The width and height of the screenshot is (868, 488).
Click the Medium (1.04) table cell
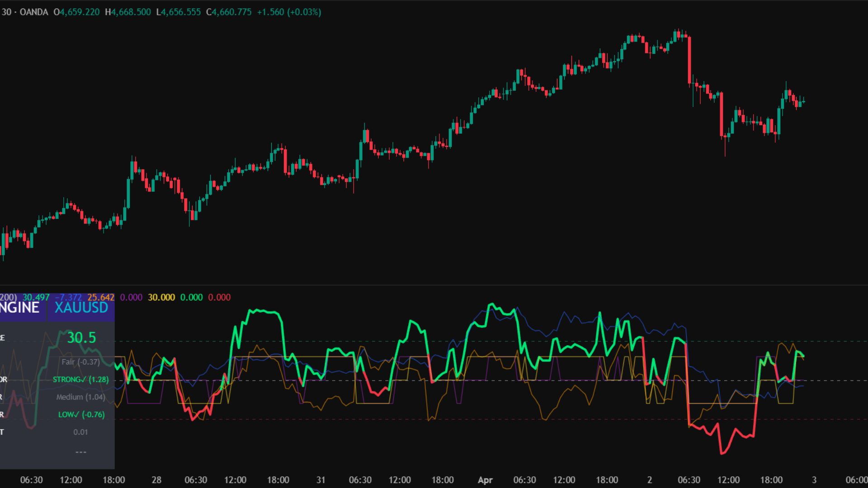[81, 397]
